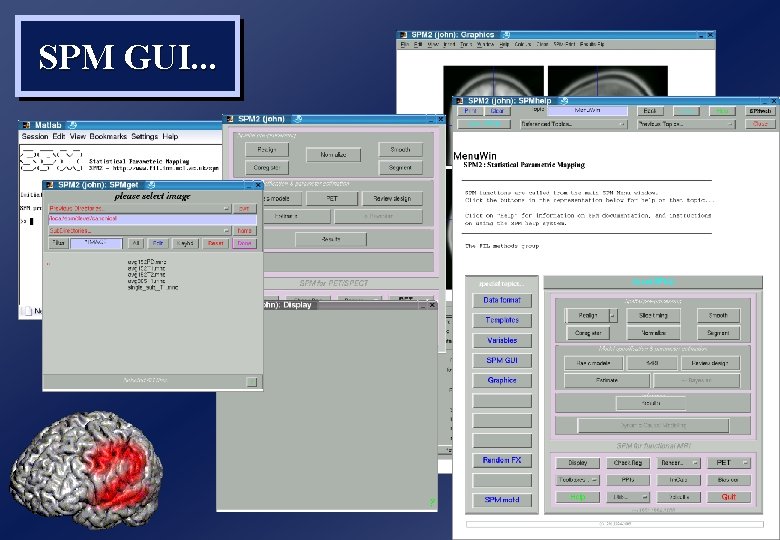Click the Back button in SPMhelp
The width and height of the screenshot is (780, 540).
click(x=650, y=111)
